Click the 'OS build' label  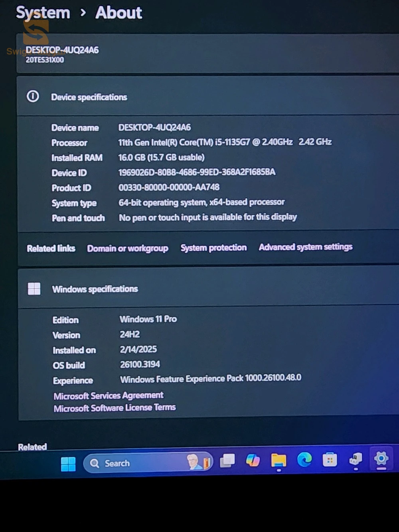[x=69, y=365]
